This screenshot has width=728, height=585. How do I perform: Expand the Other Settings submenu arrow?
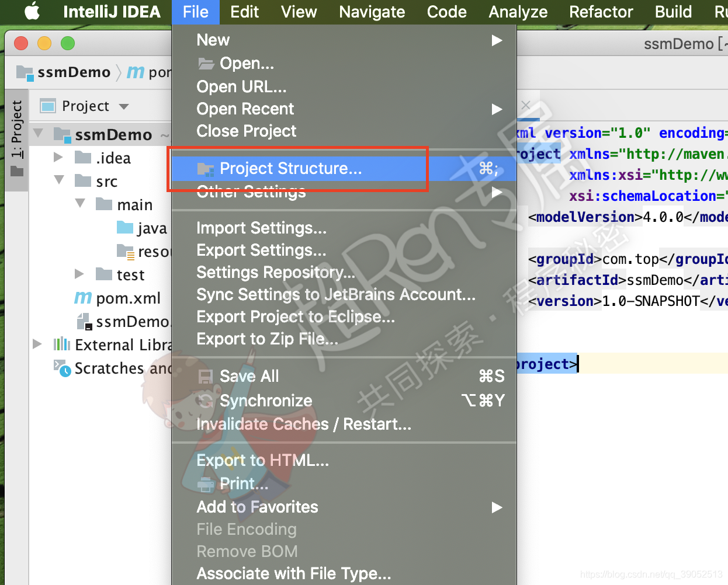pyautogui.click(x=497, y=192)
